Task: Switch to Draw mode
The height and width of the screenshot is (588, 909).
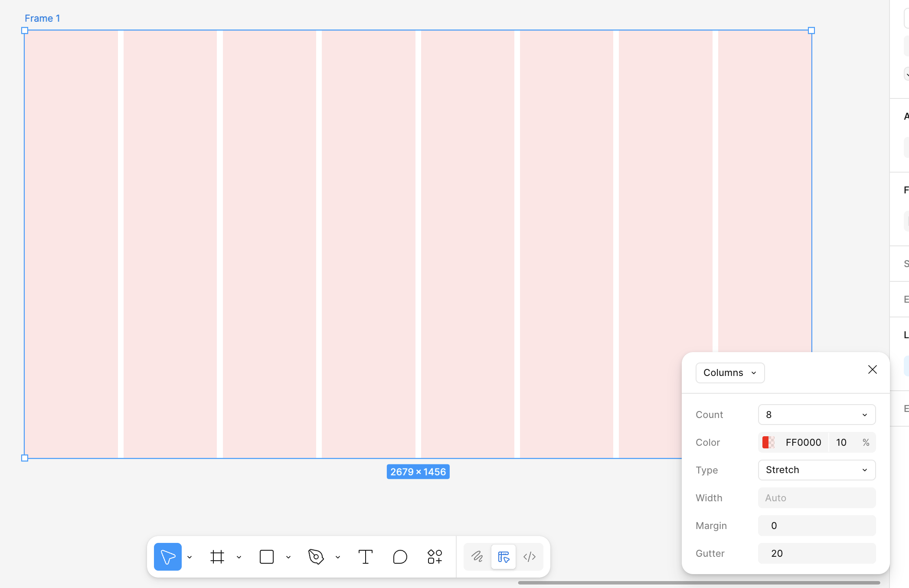Action: click(x=477, y=556)
